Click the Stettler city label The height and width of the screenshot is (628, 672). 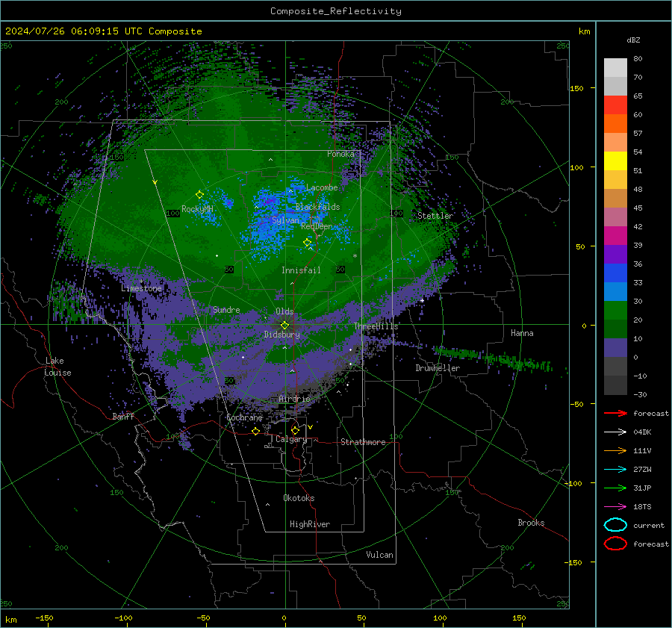[x=435, y=216]
